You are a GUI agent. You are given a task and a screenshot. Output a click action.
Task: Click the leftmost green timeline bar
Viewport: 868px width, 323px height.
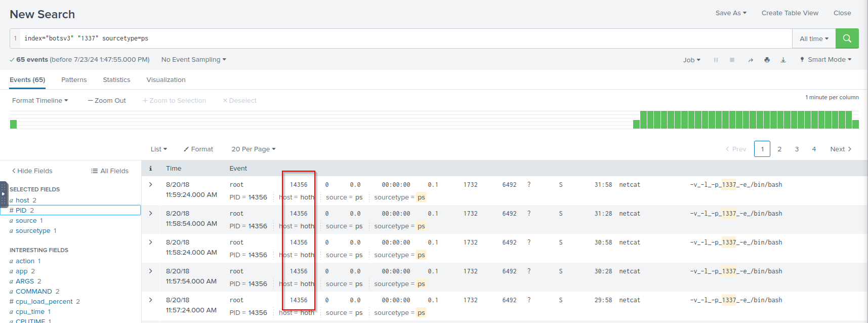click(14, 124)
